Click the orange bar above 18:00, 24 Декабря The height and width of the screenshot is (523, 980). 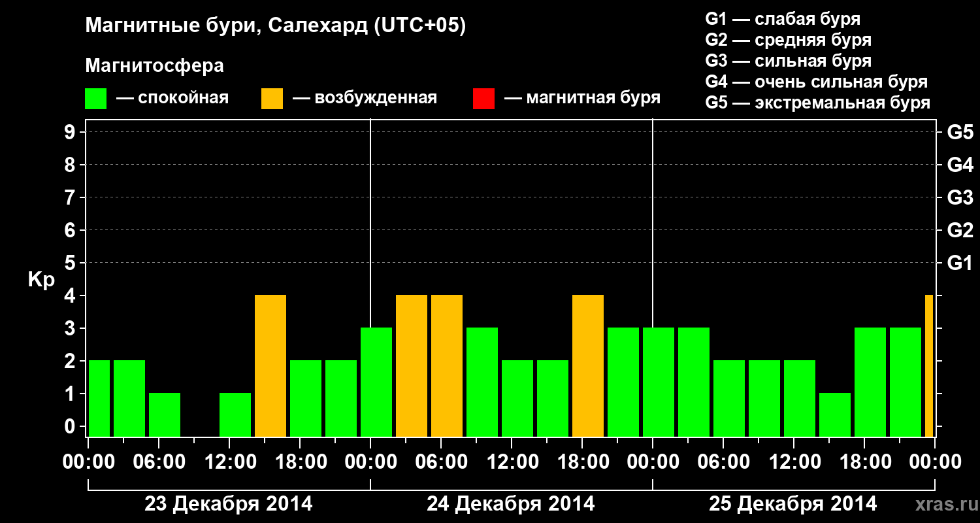pos(588,365)
